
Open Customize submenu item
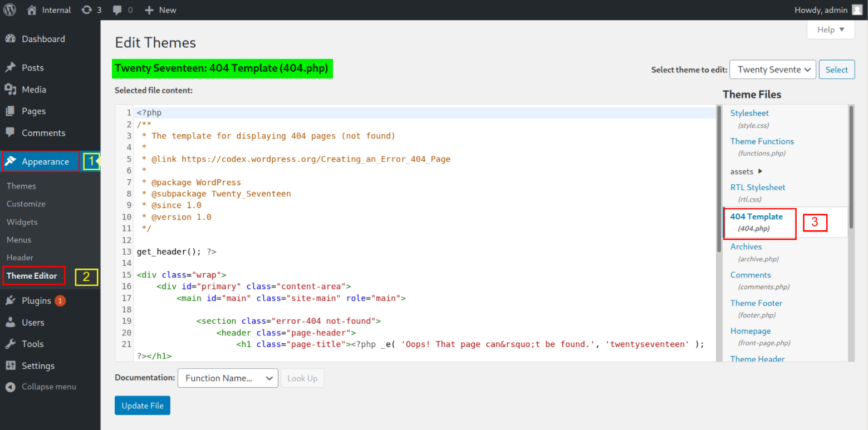26,204
